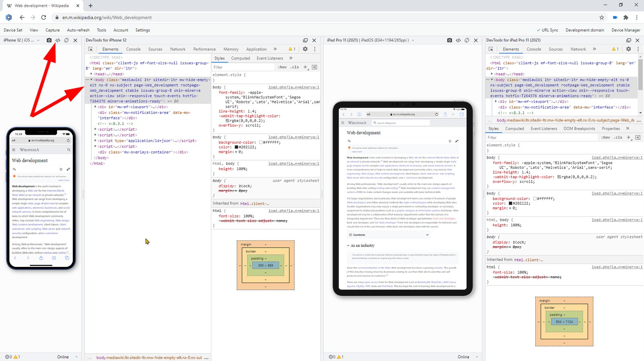Bookmark this page with the star icon
644x361 pixels.
coord(602,17)
